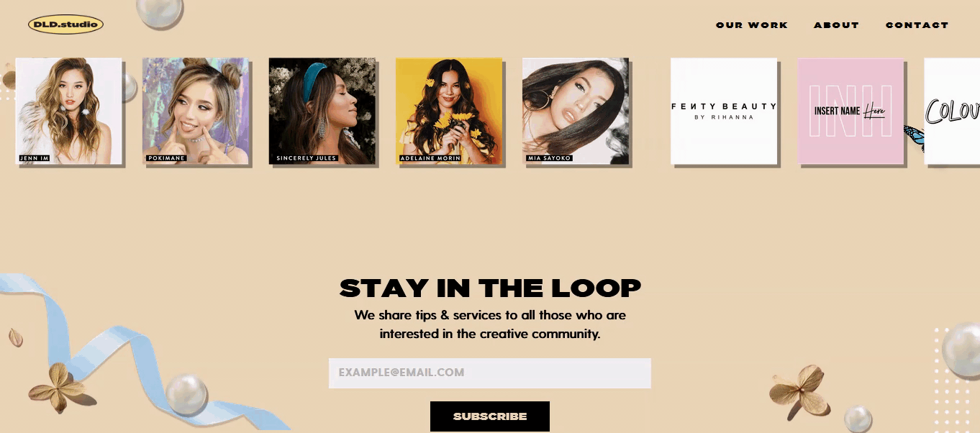The height and width of the screenshot is (433, 980).
Task: Open the Pokimane portrait card
Action: pyautogui.click(x=195, y=111)
